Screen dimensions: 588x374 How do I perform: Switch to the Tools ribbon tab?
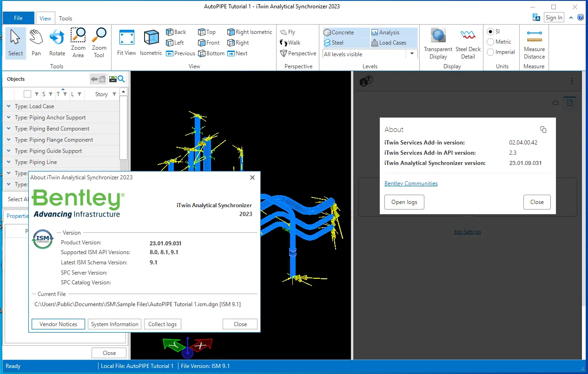tap(66, 18)
